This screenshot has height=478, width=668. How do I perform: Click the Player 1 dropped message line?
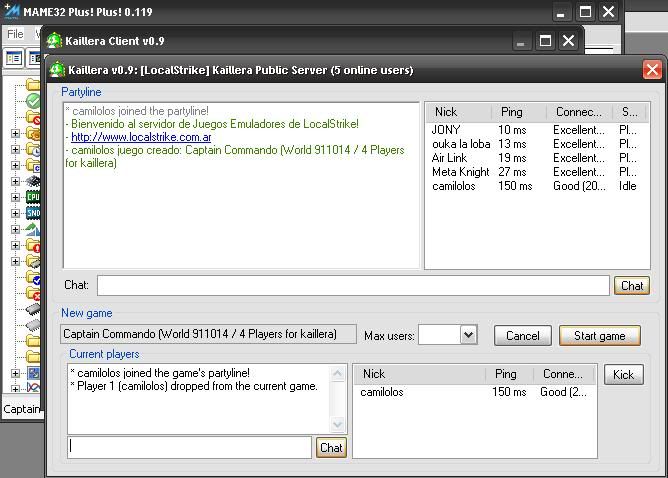tap(194, 386)
